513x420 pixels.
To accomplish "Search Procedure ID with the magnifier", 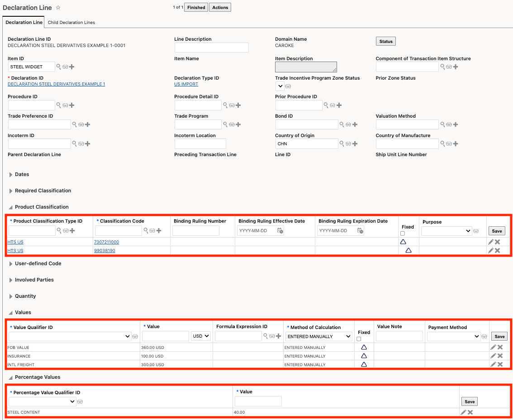I will pos(58,105).
